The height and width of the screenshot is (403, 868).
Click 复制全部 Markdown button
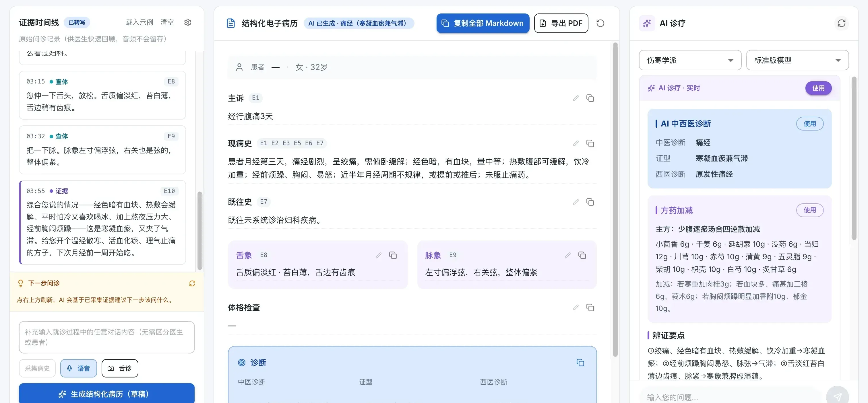[483, 23]
